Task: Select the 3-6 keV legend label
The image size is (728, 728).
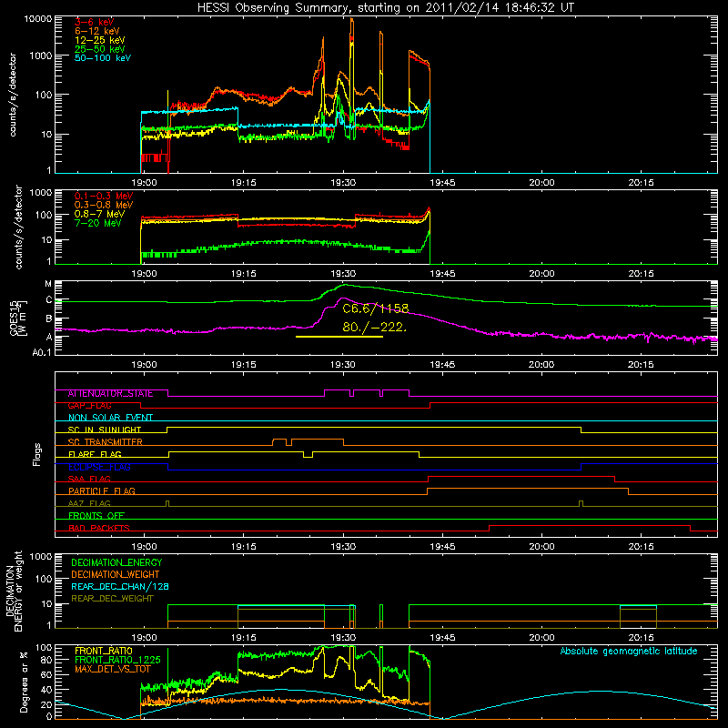Action: [94, 22]
